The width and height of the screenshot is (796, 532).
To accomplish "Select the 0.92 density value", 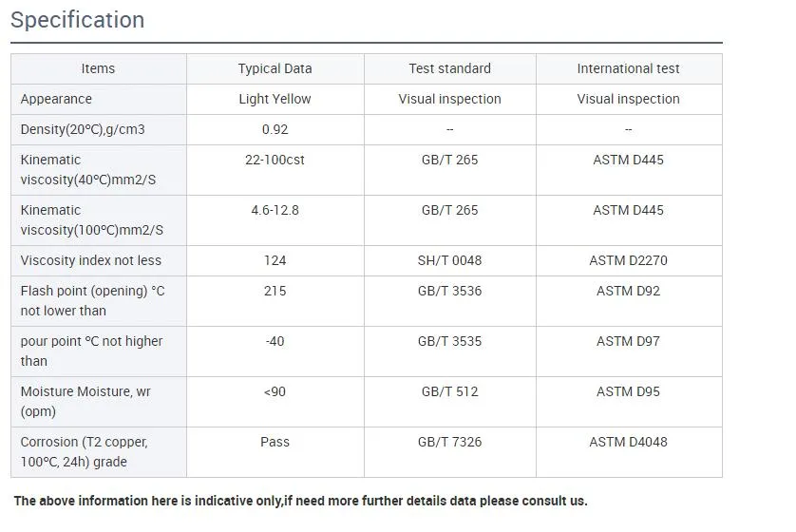I will (275, 129).
